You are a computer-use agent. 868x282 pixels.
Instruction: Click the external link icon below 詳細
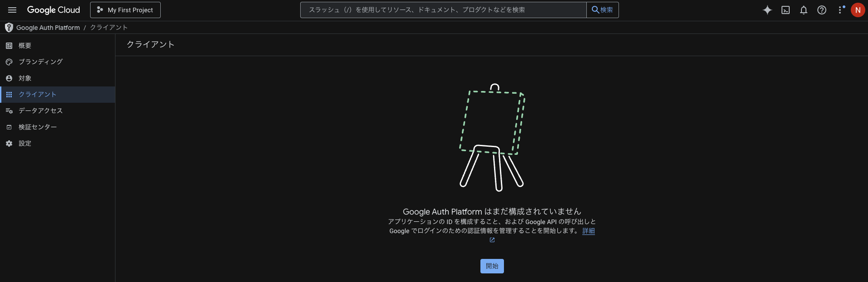click(x=492, y=240)
